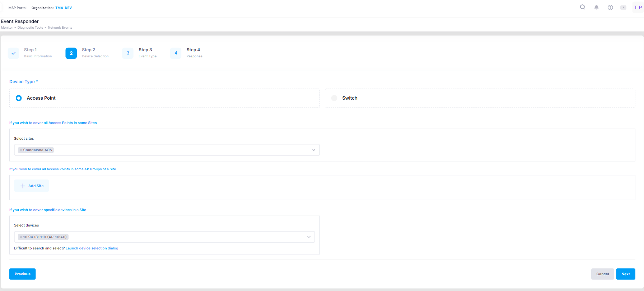Go to Step 3 Event Type

[128, 53]
